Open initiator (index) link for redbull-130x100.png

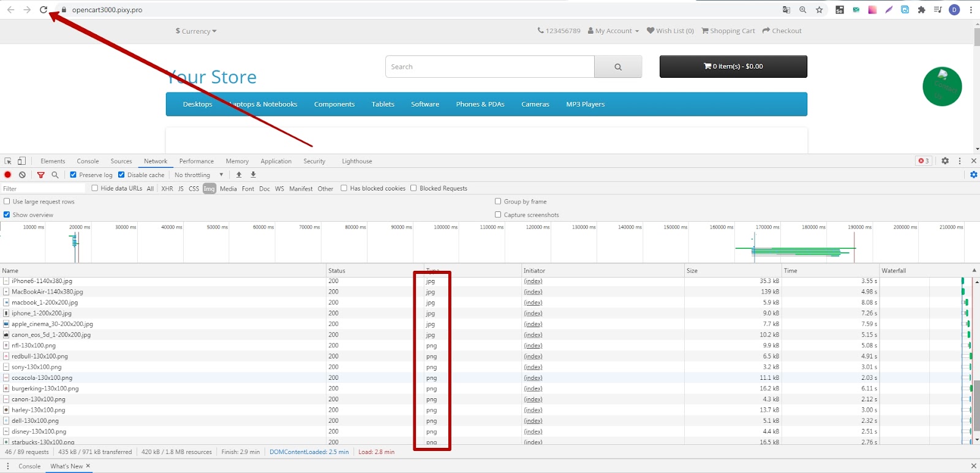click(x=533, y=357)
